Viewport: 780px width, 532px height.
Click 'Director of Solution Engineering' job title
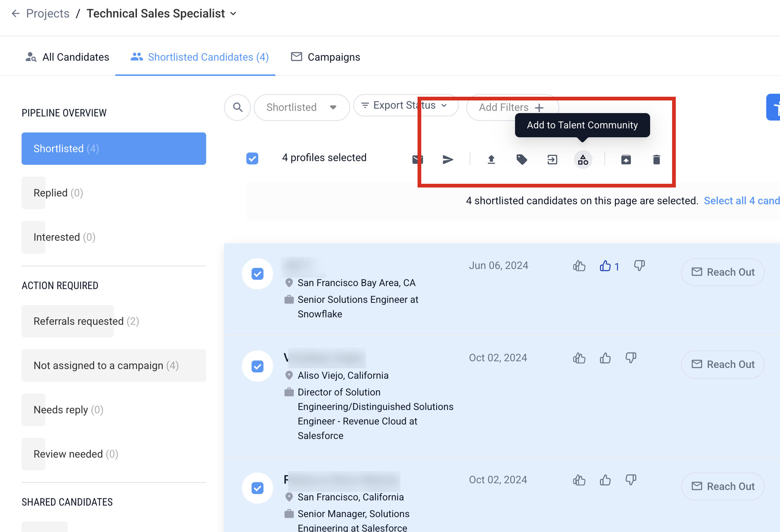[x=375, y=414]
